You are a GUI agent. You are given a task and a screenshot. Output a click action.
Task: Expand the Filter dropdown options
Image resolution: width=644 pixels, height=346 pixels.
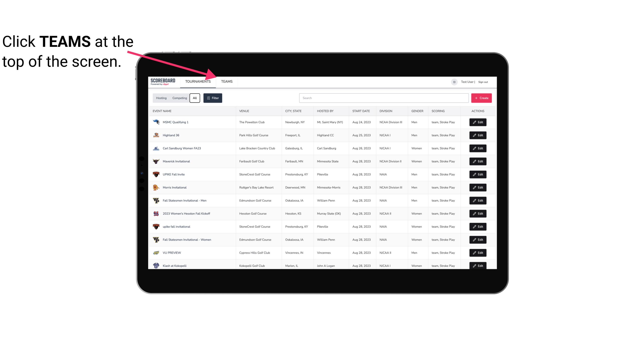(213, 98)
